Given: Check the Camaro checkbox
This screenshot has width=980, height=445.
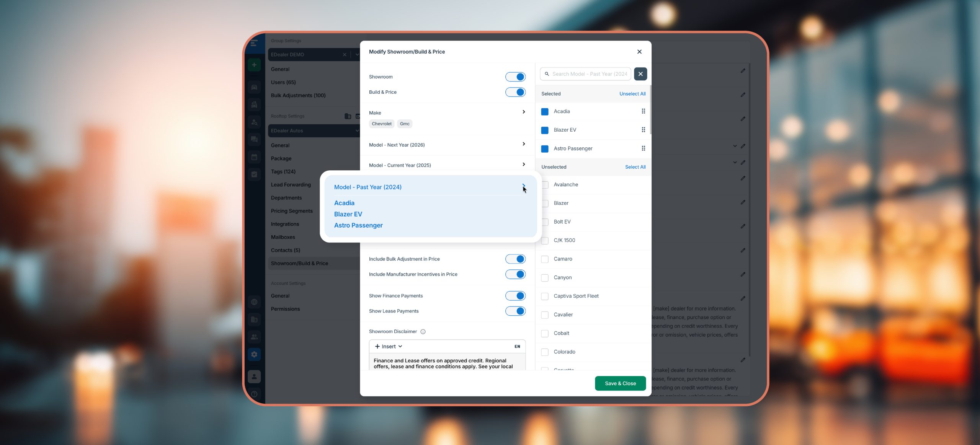Looking at the screenshot, I should 545,259.
